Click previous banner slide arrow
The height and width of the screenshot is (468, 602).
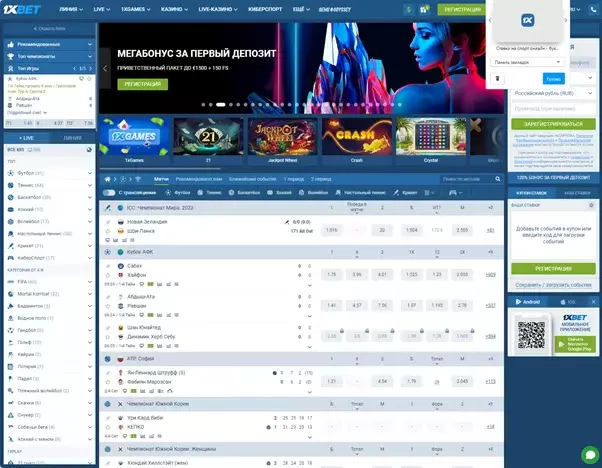click(x=105, y=68)
